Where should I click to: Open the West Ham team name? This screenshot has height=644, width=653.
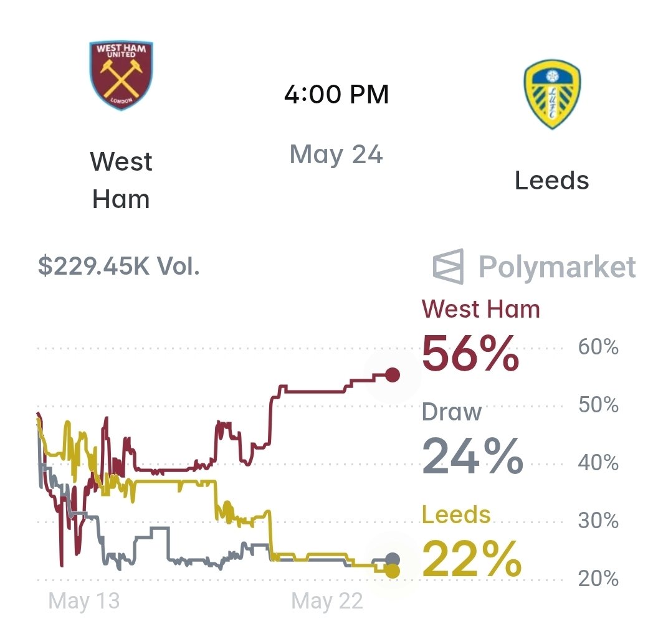click(121, 180)
